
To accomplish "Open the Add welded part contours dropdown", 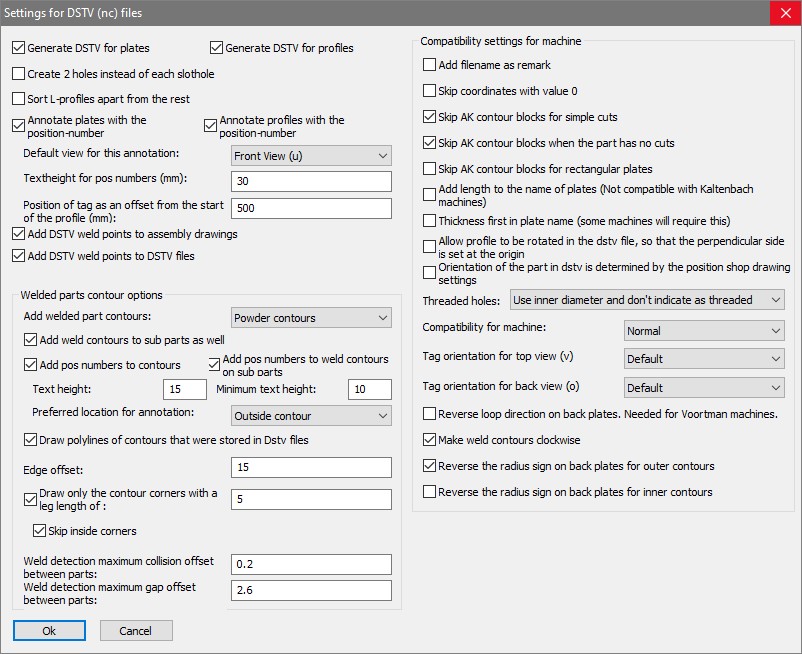I will click(311, 318).
